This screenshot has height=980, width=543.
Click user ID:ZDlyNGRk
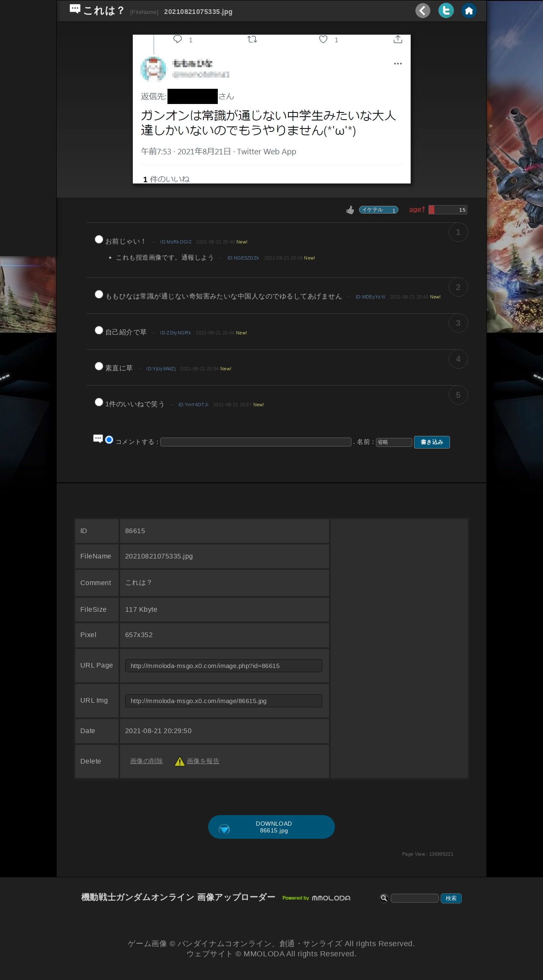click(176, 333)
